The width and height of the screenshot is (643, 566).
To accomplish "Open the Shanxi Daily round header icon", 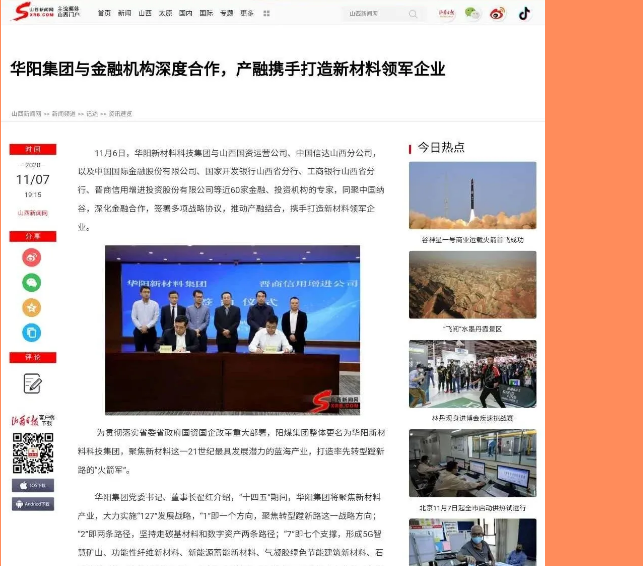I will (x=447, y=14).
